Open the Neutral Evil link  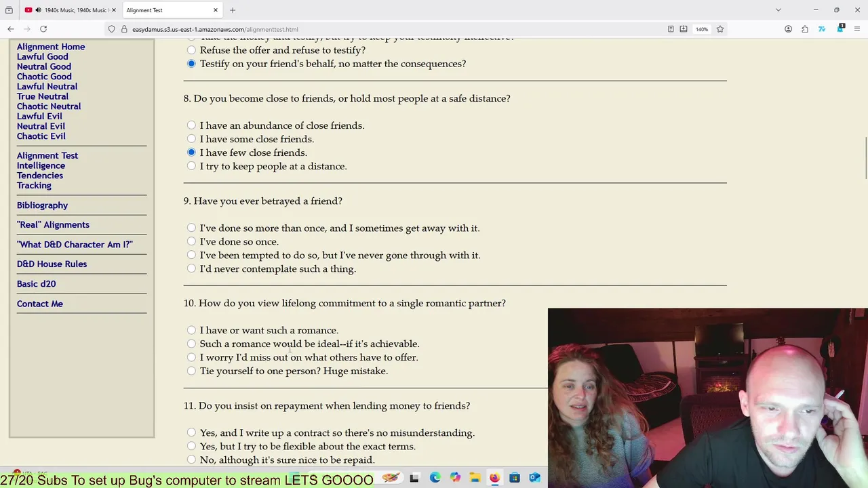coord(41,126)
